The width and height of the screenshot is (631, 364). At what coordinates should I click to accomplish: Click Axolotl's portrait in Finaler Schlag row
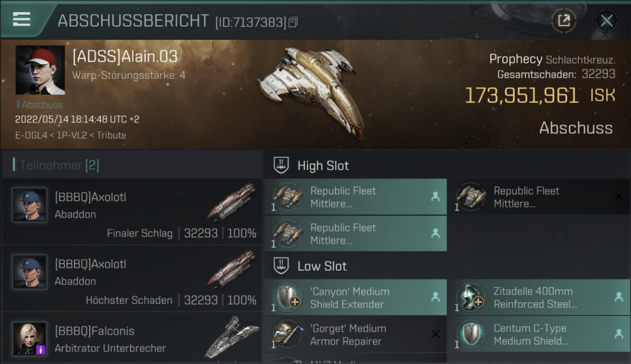tap(30, 205)
